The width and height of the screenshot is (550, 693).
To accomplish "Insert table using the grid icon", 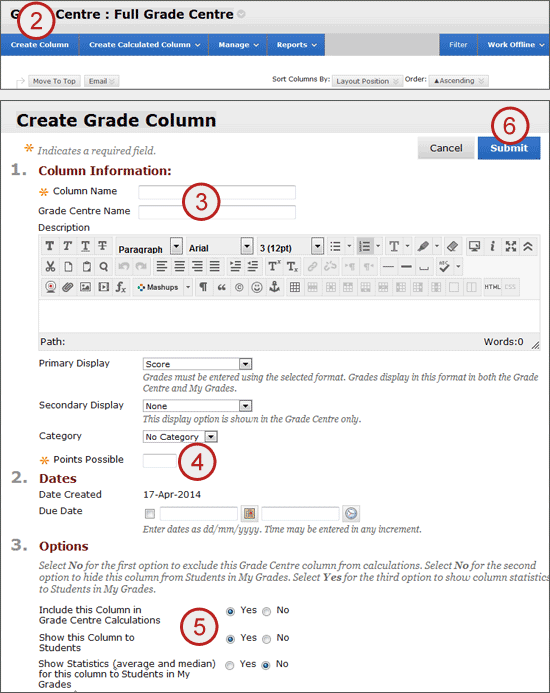I will tap(295, 287).
